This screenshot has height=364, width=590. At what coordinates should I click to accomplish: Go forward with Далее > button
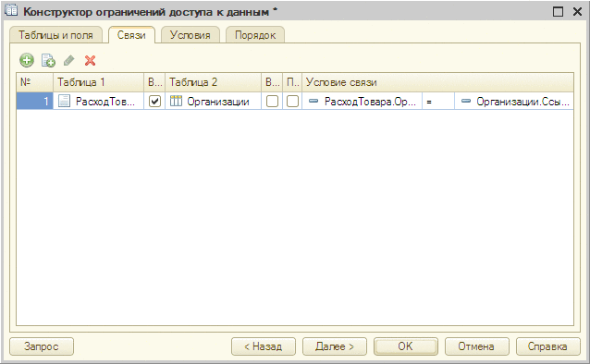point(335,346)
